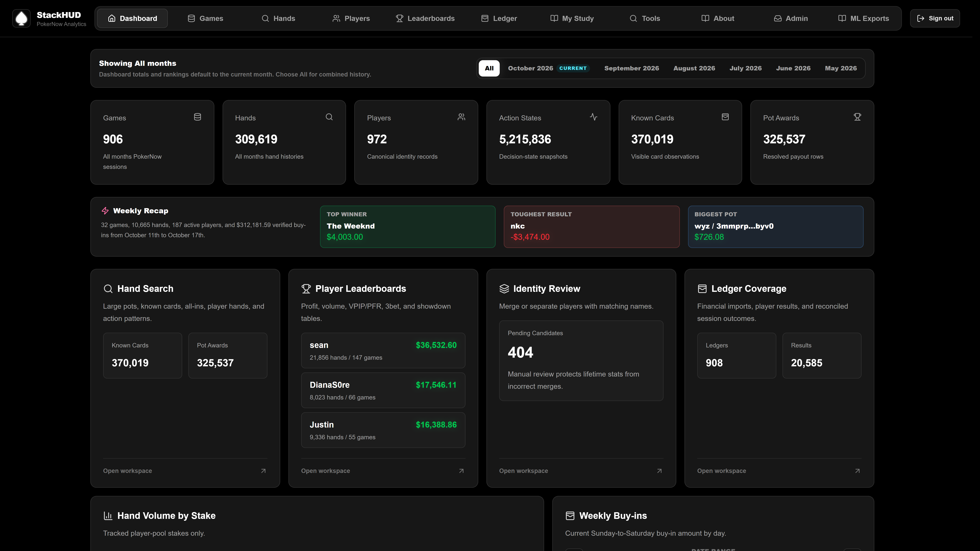Viewport: 980px width, 551px height.
Task: Click the database icon on Games card
Action: 197,117
